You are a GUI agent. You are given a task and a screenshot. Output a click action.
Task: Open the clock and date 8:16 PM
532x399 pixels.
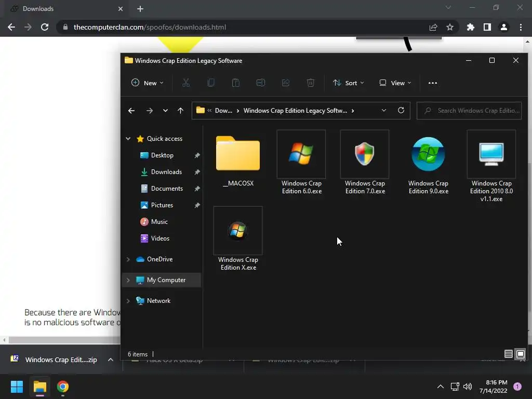click(494, 387)
